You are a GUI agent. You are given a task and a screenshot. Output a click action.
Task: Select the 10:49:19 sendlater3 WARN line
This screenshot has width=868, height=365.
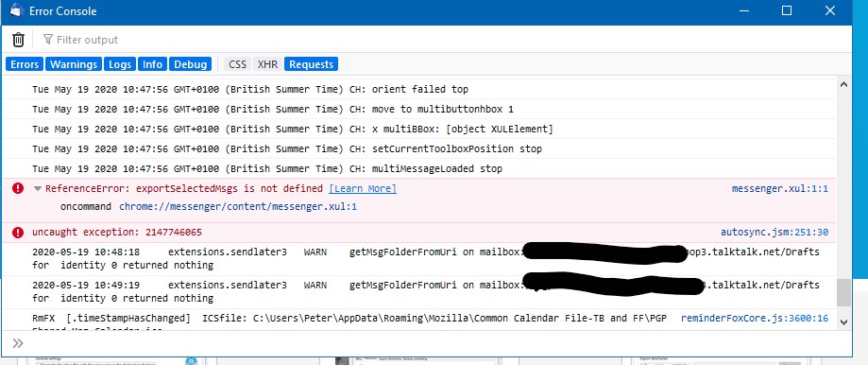[x=418, y=291]
